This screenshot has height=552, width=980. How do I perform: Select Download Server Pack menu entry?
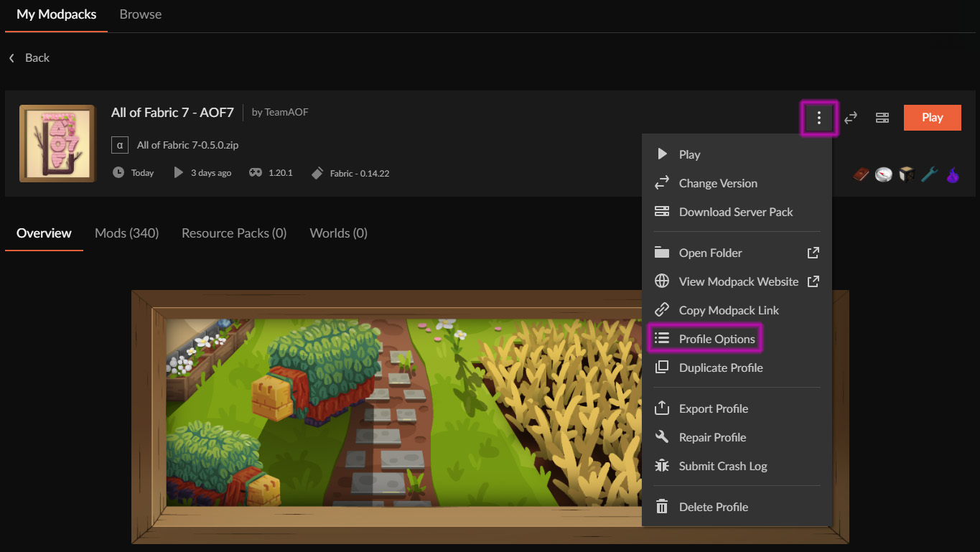coord(737,212)
